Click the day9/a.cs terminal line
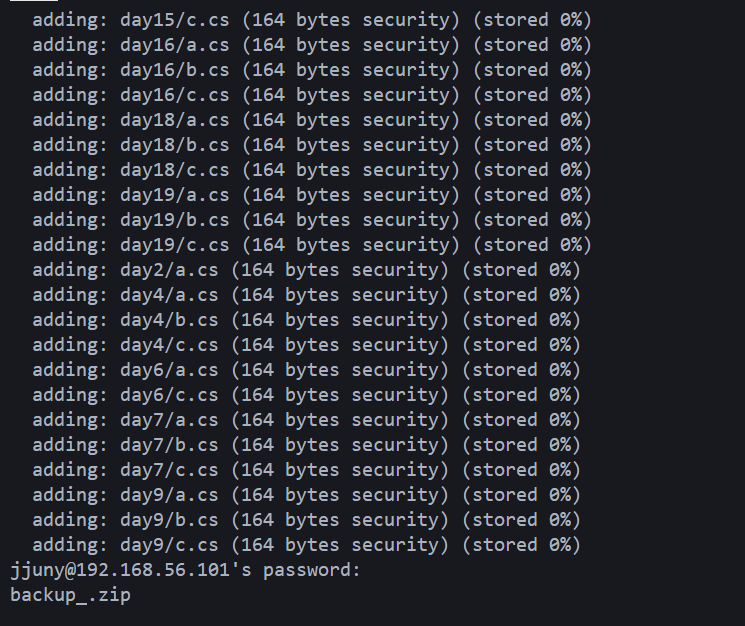Viewport: 745px width, 626px height. pyautogui.click(x=306, y=495)
